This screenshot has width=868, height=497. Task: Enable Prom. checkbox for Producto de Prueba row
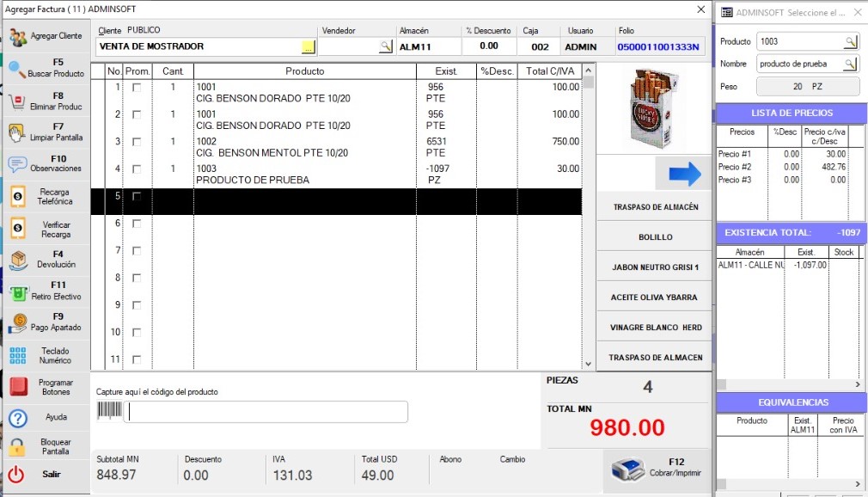tap(136, 169)
